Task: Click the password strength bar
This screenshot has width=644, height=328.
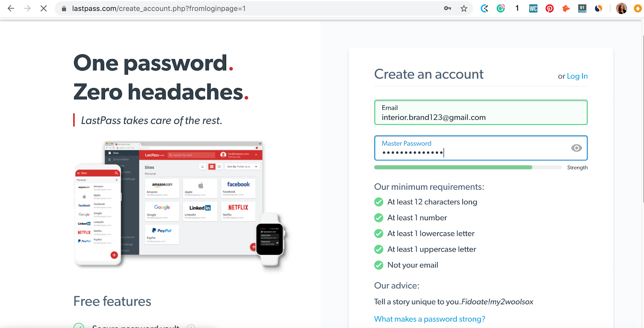Action: click(468, 167)
